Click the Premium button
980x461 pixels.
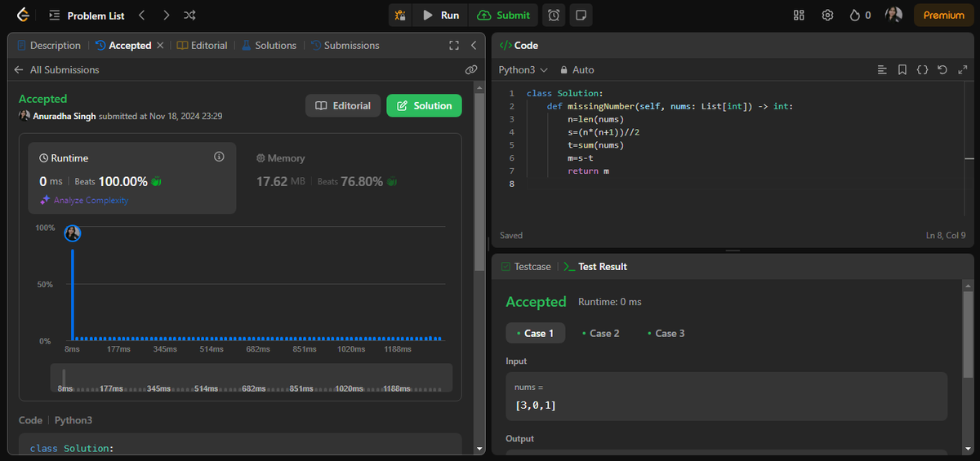point(943,15)
